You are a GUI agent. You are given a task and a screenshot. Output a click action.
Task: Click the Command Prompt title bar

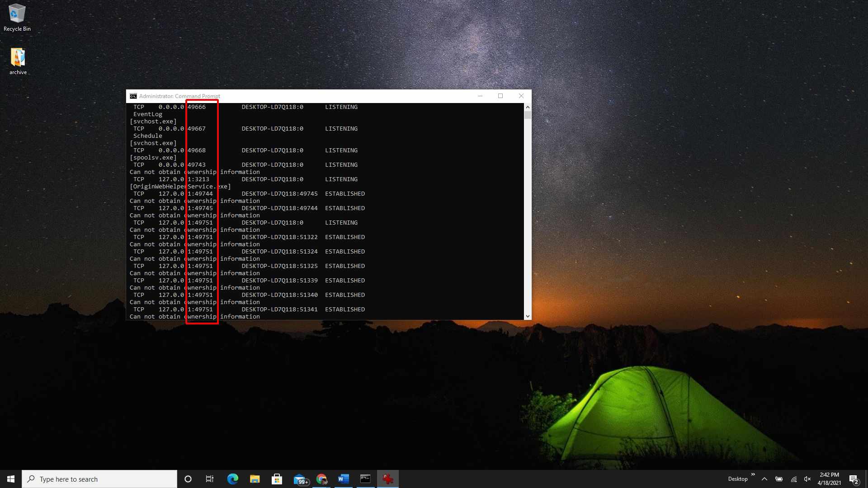coord(328,96)
